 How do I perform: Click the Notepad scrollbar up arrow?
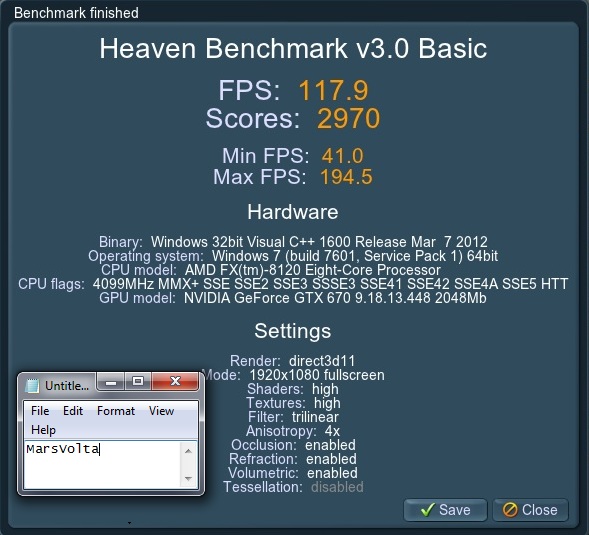click(x=189, y=450)
